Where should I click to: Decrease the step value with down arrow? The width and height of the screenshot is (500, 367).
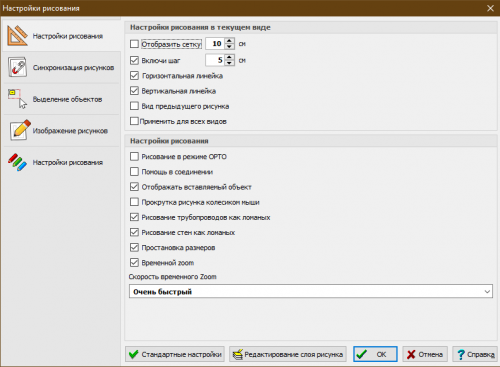point(229,63)
